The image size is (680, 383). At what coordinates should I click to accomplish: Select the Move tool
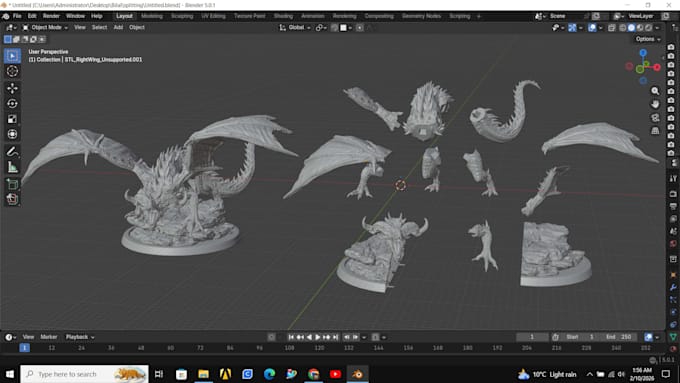click(x=12, y=88)
